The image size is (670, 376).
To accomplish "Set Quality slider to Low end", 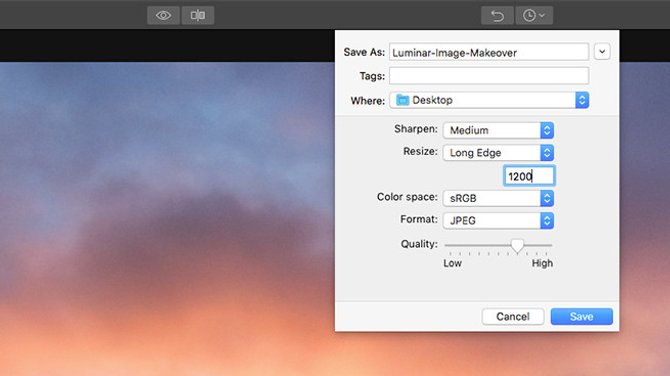I will click(446, 245).
